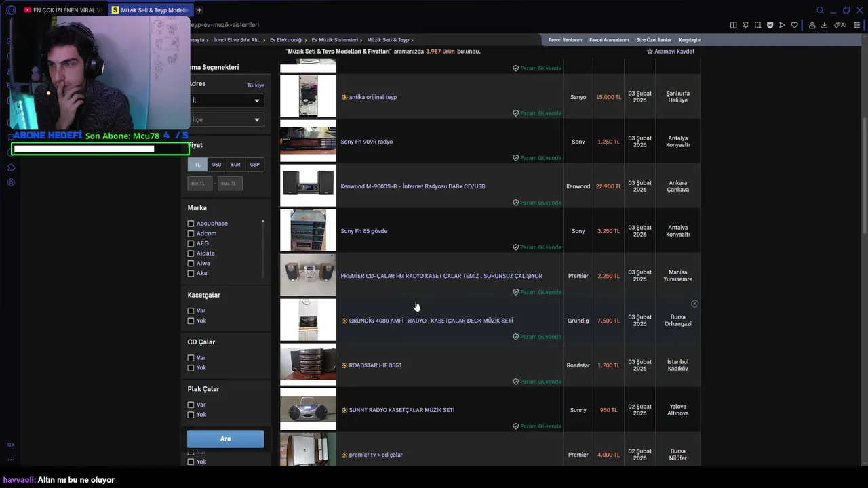Select GBP currency option

tap(254, 165)
